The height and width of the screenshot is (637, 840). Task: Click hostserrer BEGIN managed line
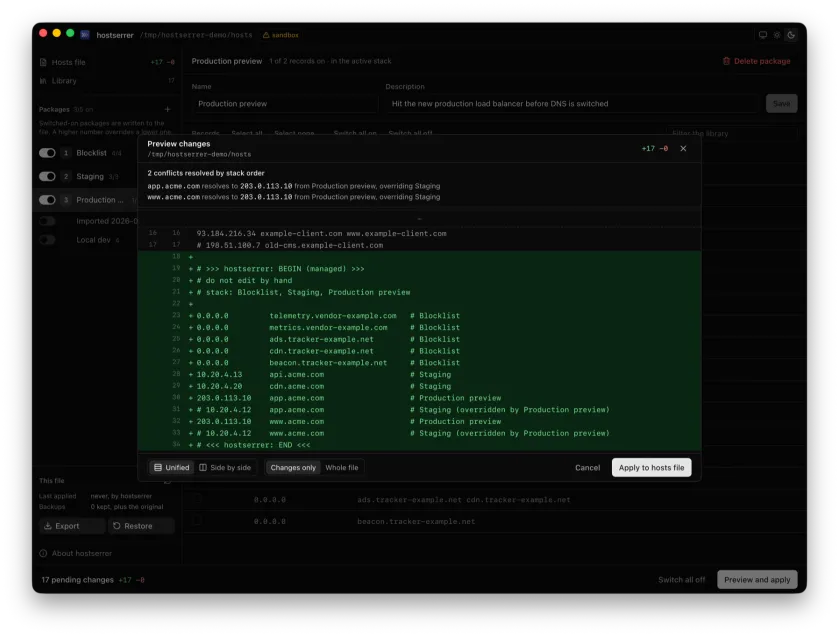[419, 268]
